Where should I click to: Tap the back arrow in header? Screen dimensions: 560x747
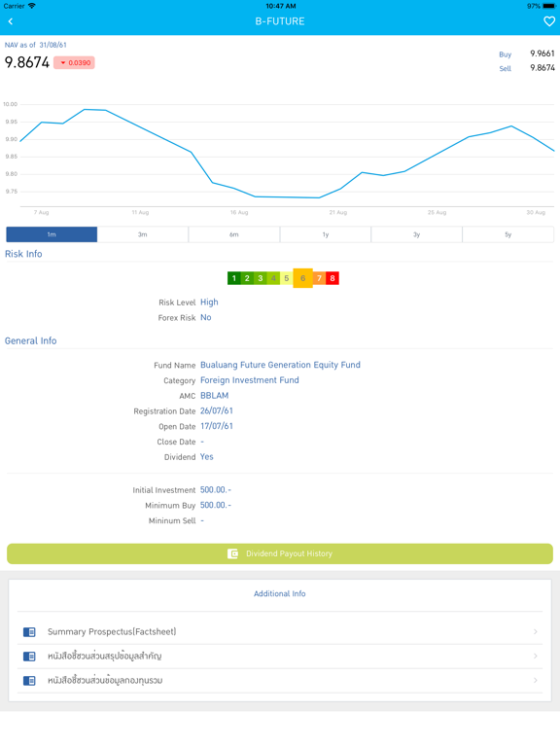[11, 21]
